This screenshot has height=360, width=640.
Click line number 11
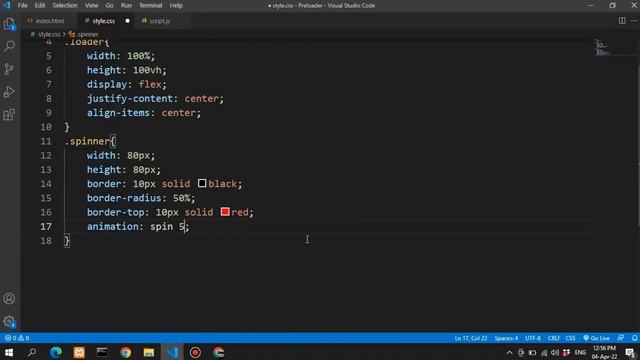point(46,141)
